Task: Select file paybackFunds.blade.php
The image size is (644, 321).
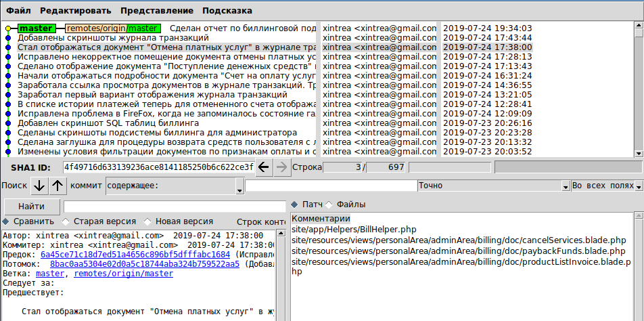Action: pos(459,251)
